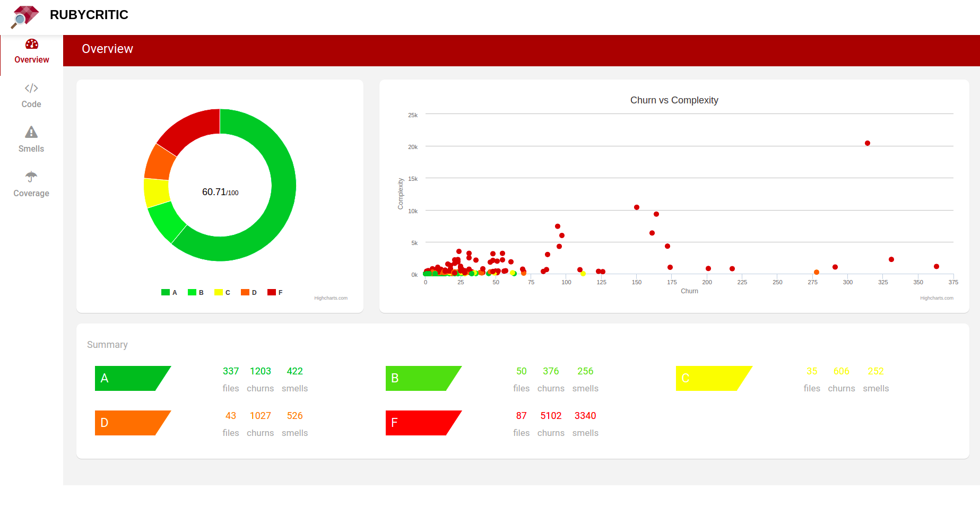Toggle the C series in the donut legend

[x=222, y=293]
